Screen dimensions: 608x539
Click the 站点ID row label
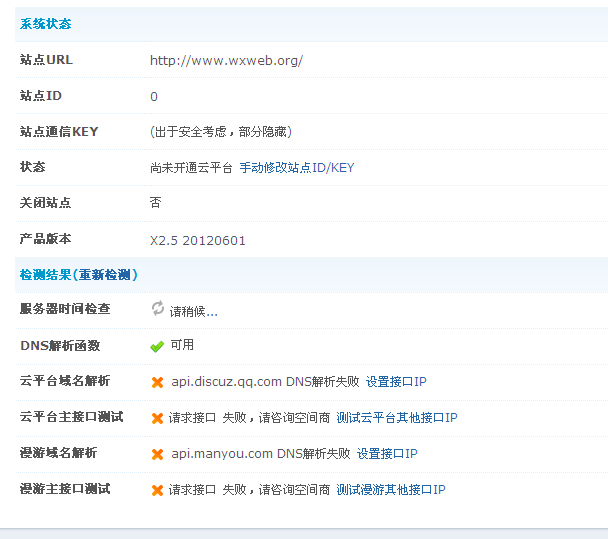tap(41, 95)
